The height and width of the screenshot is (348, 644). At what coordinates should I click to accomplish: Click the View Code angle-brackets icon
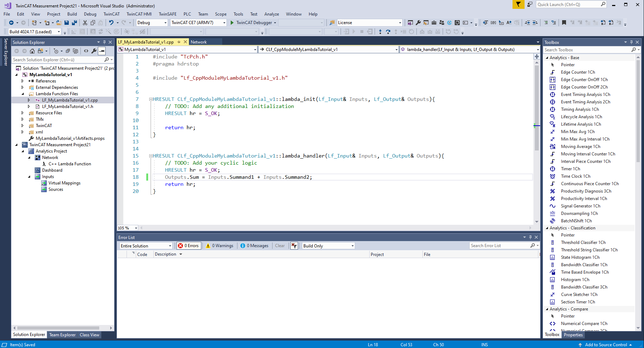pyautogui.click(x=86, y=51)
